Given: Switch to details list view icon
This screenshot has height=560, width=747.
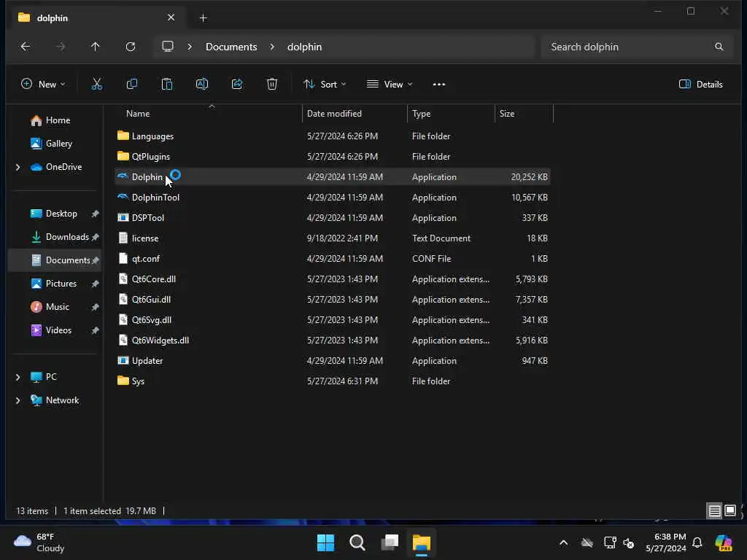Looking at the screenshot, I should pos(714,511).
